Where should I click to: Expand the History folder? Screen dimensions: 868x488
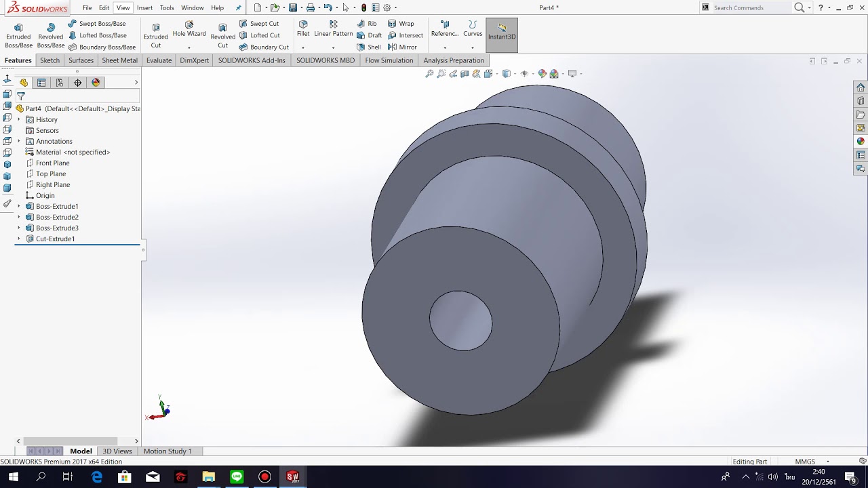coord(19,120)
